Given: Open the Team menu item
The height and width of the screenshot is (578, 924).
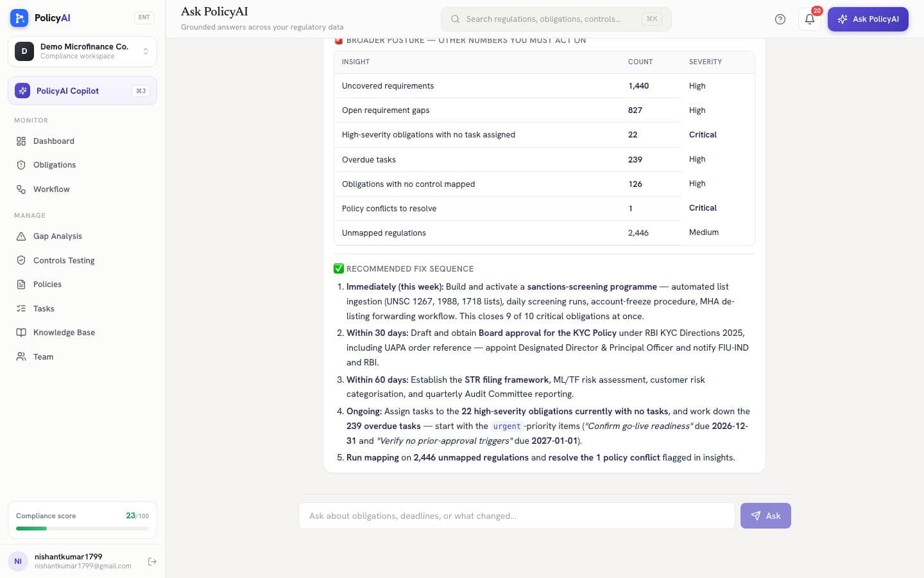Looking at the screenshot, I should click(x=82, y=356).
